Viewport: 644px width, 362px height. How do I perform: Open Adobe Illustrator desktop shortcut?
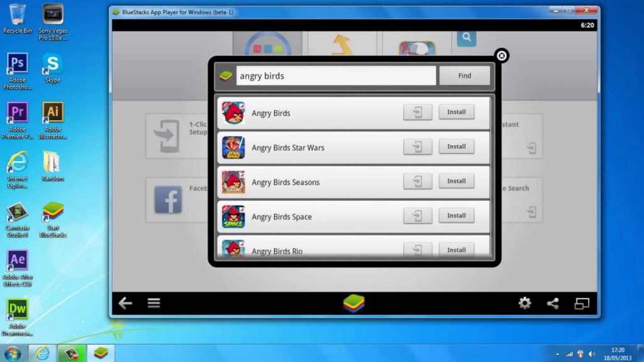click(x=53, y=120)
